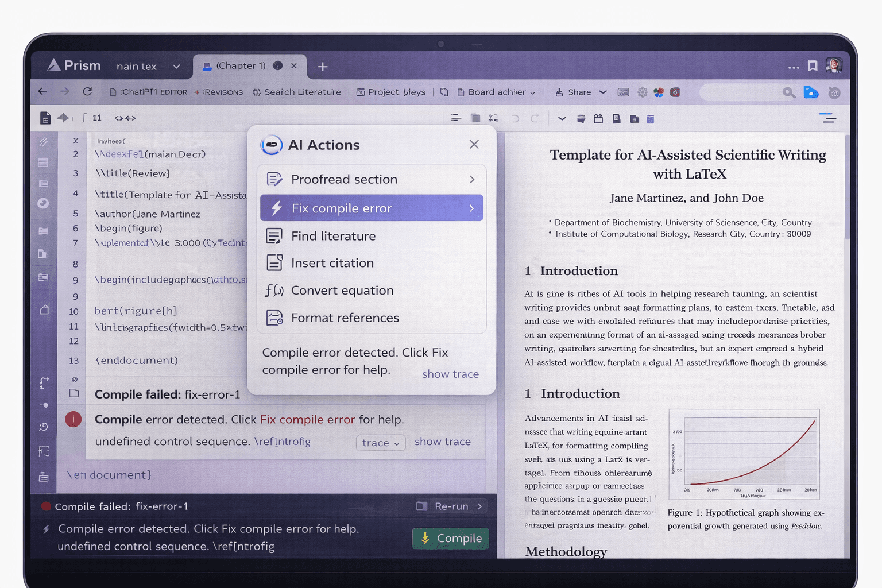This screenshot has width=882, height=588.
Task: Switch to the Chapter 1 tab
Action: tap(241, 65)
